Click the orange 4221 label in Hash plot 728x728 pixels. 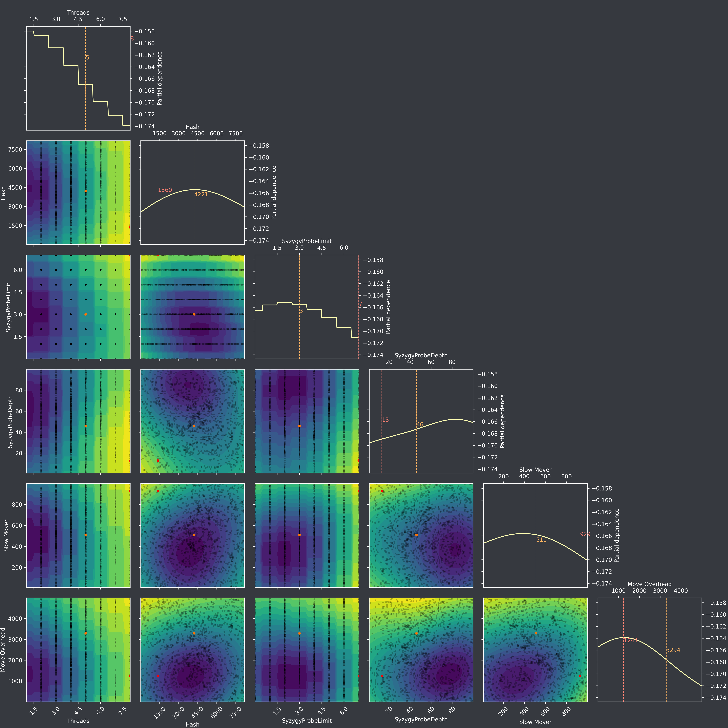pos(201,194)
